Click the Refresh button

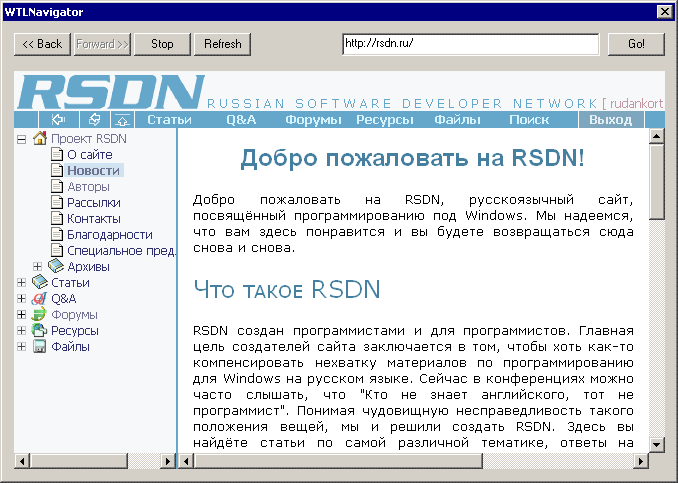coord(222,44)
